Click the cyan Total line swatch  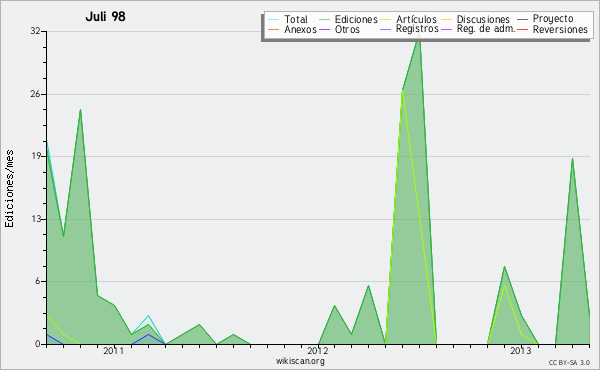click(273, 19)
